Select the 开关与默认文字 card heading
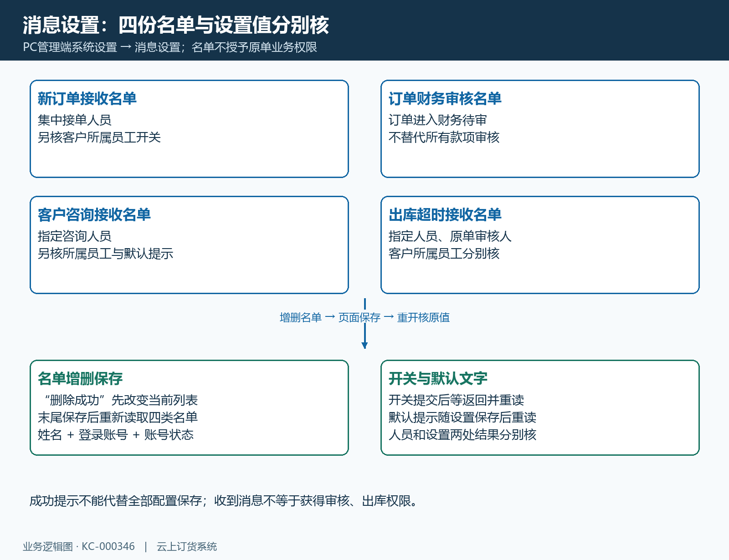 (438, 378)
